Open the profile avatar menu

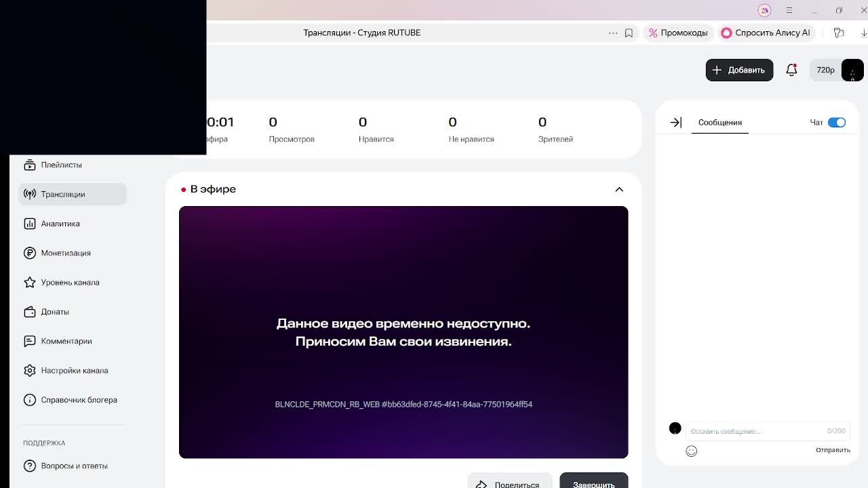click(x=852, y=70)
